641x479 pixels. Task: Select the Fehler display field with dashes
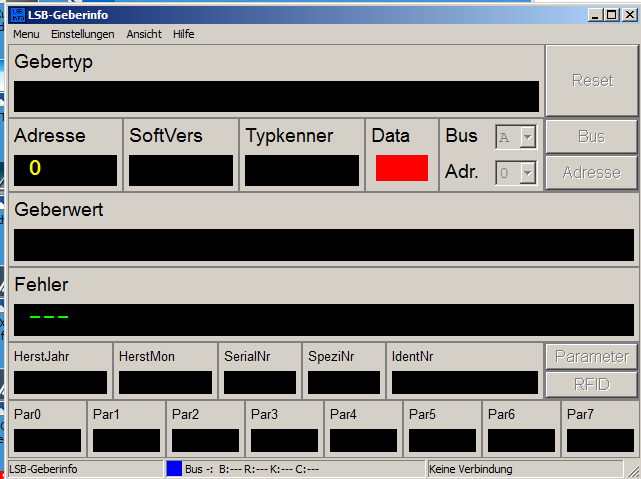pos(324,319)
